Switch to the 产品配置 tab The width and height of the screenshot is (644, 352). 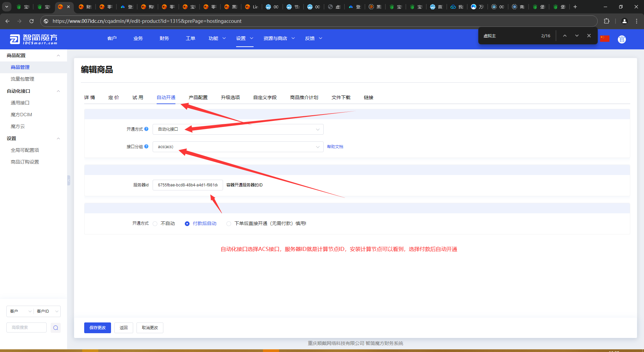[198, 97]
